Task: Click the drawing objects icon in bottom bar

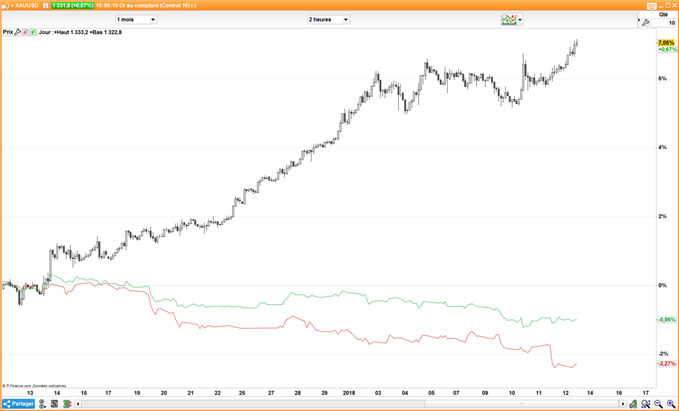Action: pyautogui.click(x=54, y=404)
